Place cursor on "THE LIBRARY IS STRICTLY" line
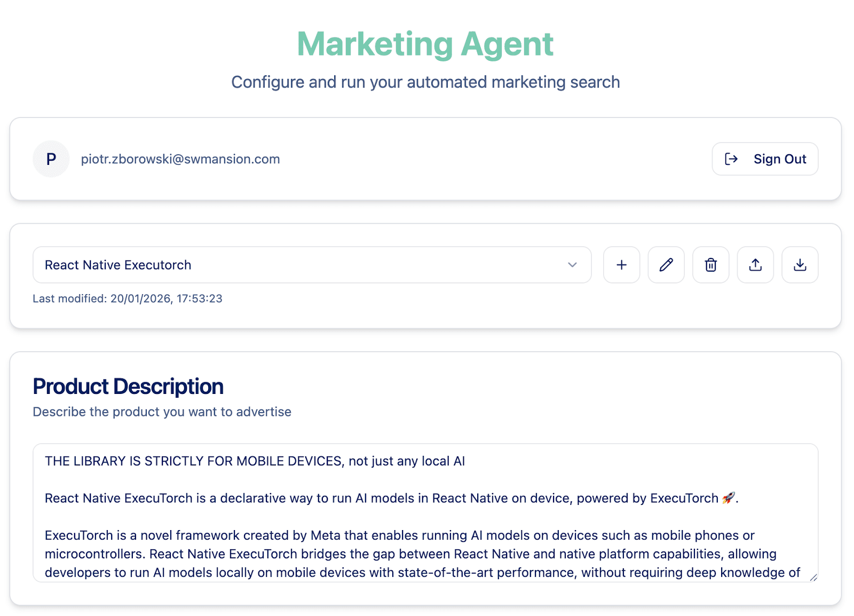This screenshot has width=854, height=616. pyautogui.click(x=255, y=461)
